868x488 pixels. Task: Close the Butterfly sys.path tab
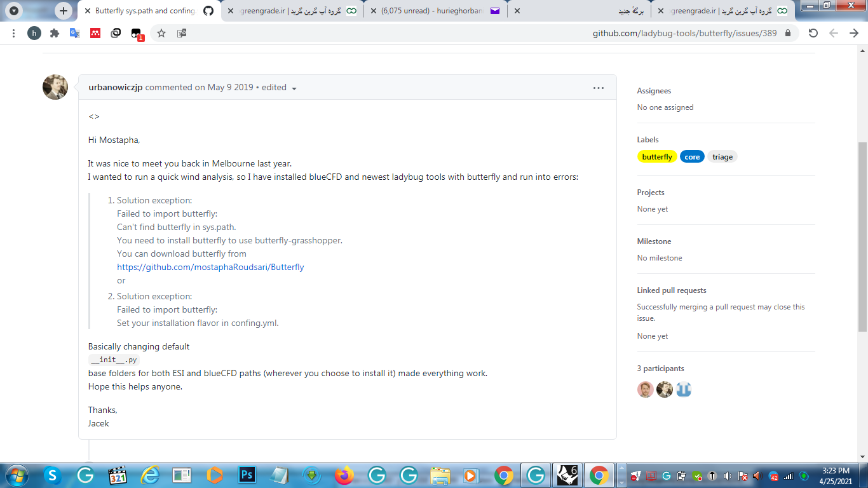pos(87,11)
